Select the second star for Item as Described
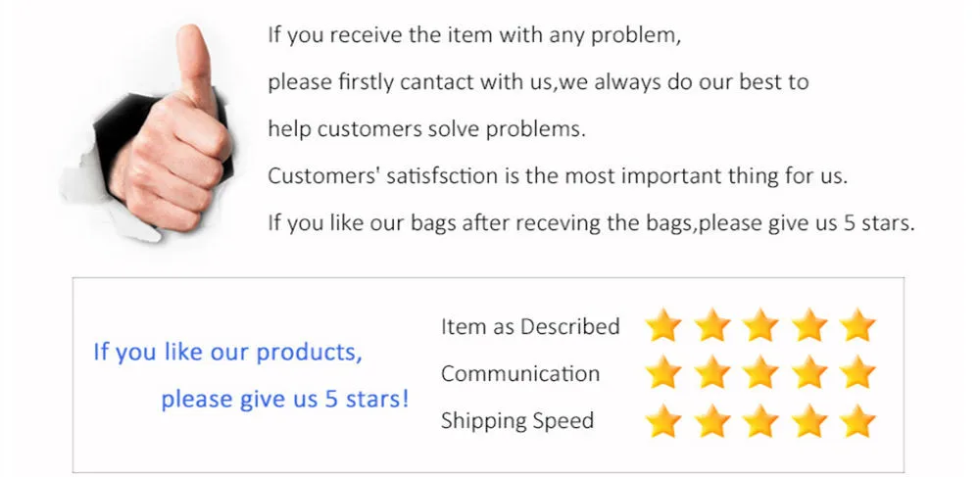 [x=711, y=325]
